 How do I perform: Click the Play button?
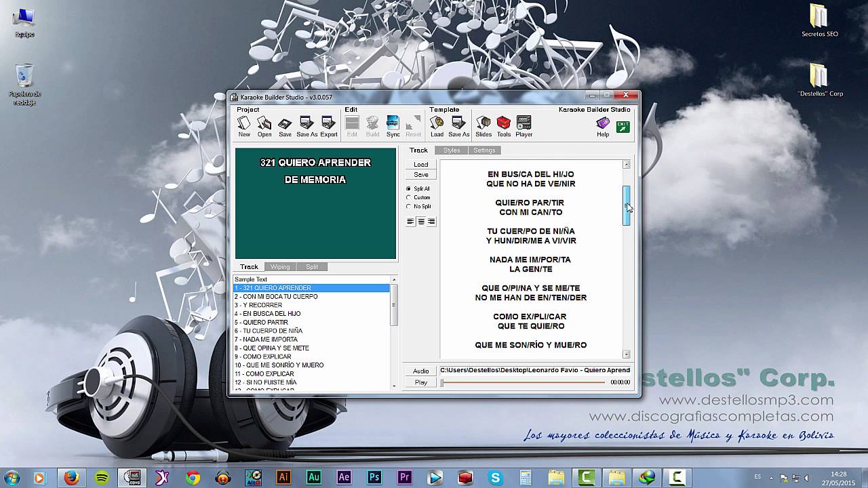(x=421, y=382)
